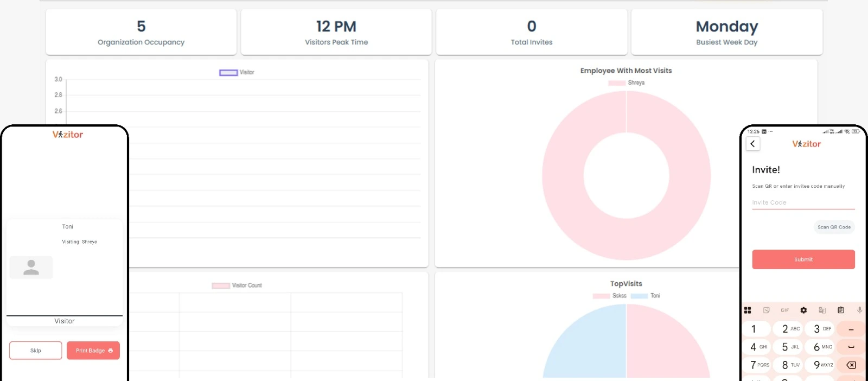Image resolution: width=868 pixels, height=381 pixels.
Task: Click 'Visitor' label at badge bottom
Action: [65, 321]
